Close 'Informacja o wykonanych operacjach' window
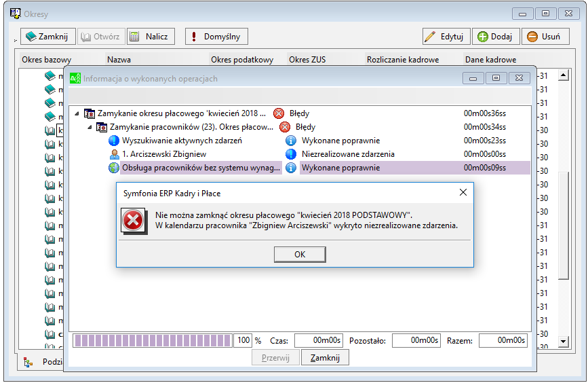This screenshot has width=588, height=383. click(519, 78)
